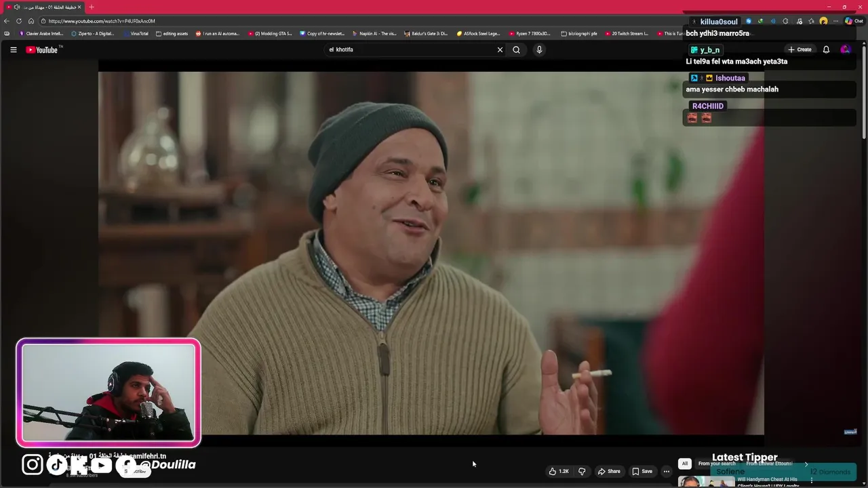
Task: Show next filter chips with arrow
Action: coord(806,464)
